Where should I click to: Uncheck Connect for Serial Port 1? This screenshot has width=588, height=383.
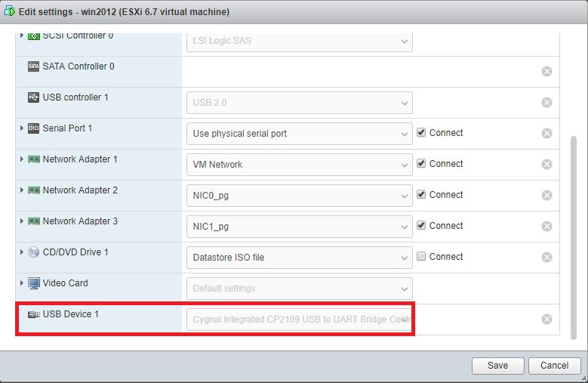click(421, 132)
